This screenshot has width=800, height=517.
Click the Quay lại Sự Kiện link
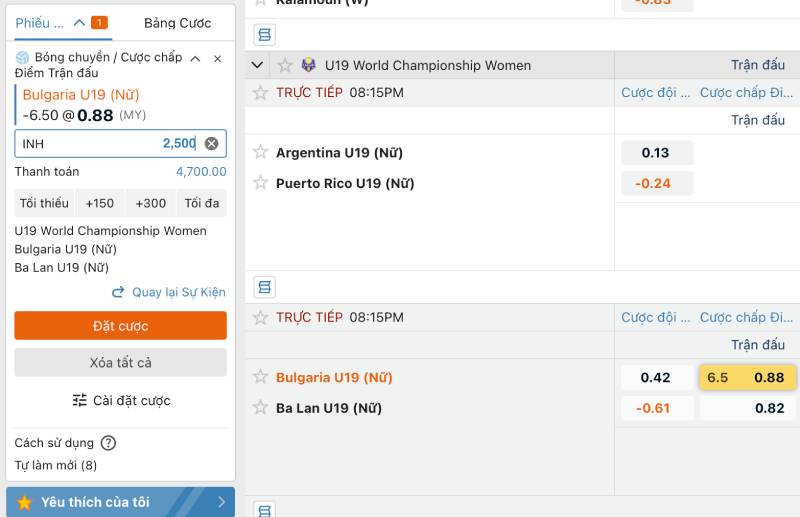coord(168,292)
